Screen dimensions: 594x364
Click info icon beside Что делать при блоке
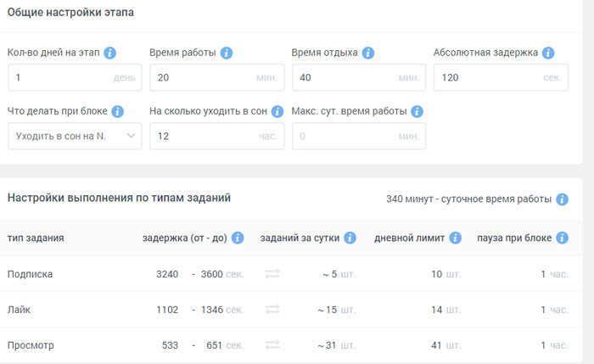[x=117, y=111]
